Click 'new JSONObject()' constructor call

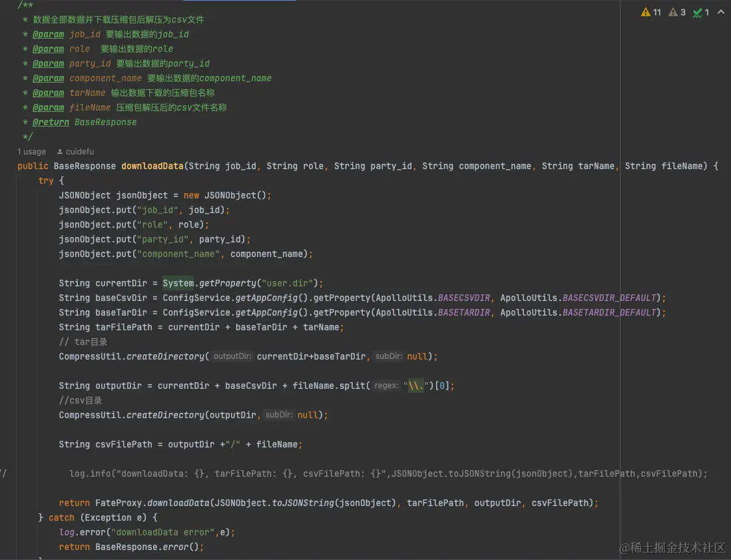pyautogui.click(x=225, y=195)
